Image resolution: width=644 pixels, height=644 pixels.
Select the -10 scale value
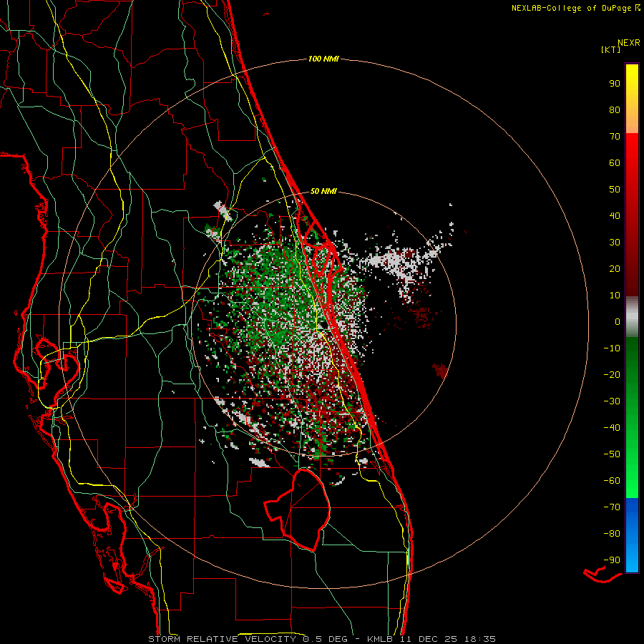coord(612,348)
